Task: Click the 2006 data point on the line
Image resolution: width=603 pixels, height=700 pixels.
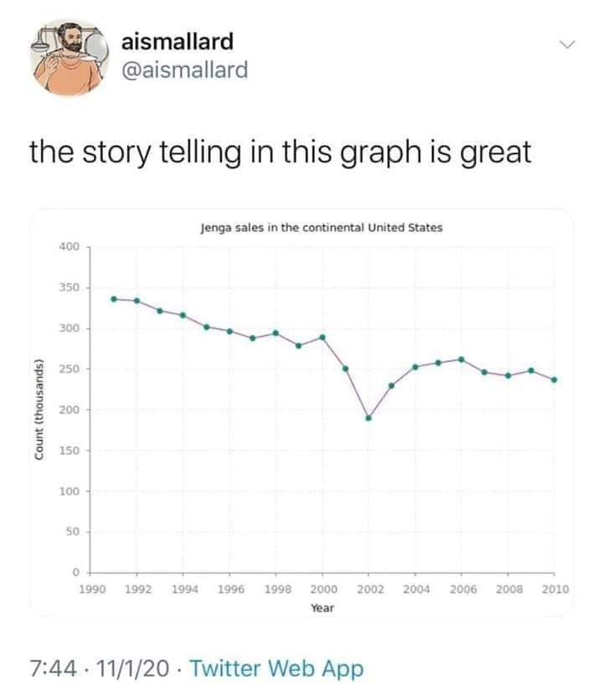Action: (x=461, y=359)
